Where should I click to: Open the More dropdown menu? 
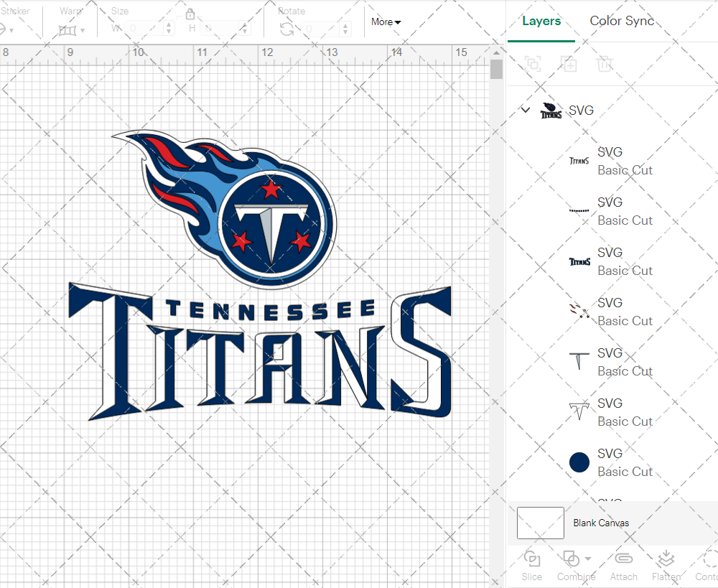pos(386,22)
